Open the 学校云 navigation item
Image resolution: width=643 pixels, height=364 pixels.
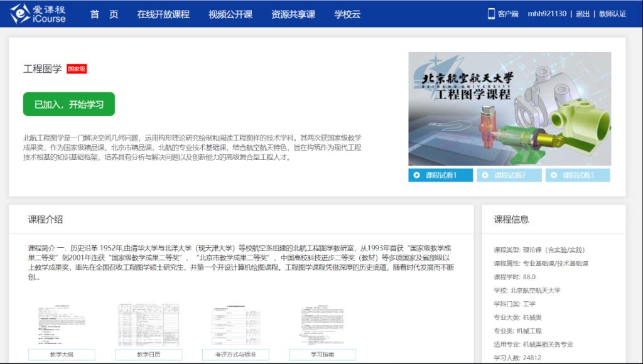(347, 14)
